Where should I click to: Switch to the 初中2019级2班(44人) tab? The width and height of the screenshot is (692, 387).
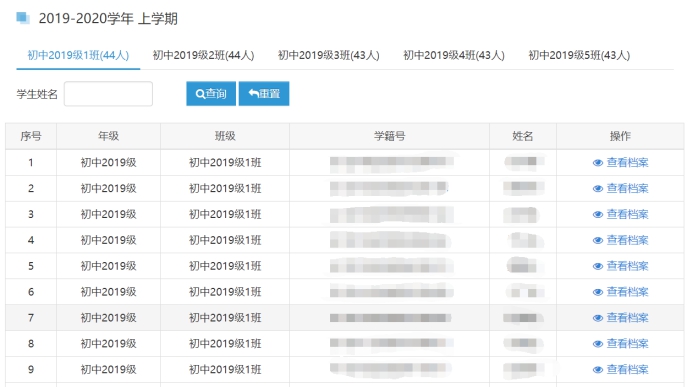[203, 55]
